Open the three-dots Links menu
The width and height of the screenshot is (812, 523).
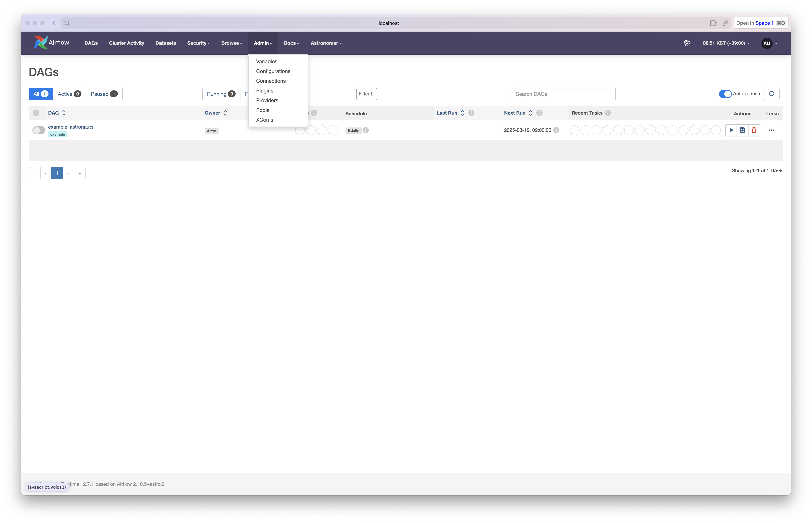tap(771, 130)
